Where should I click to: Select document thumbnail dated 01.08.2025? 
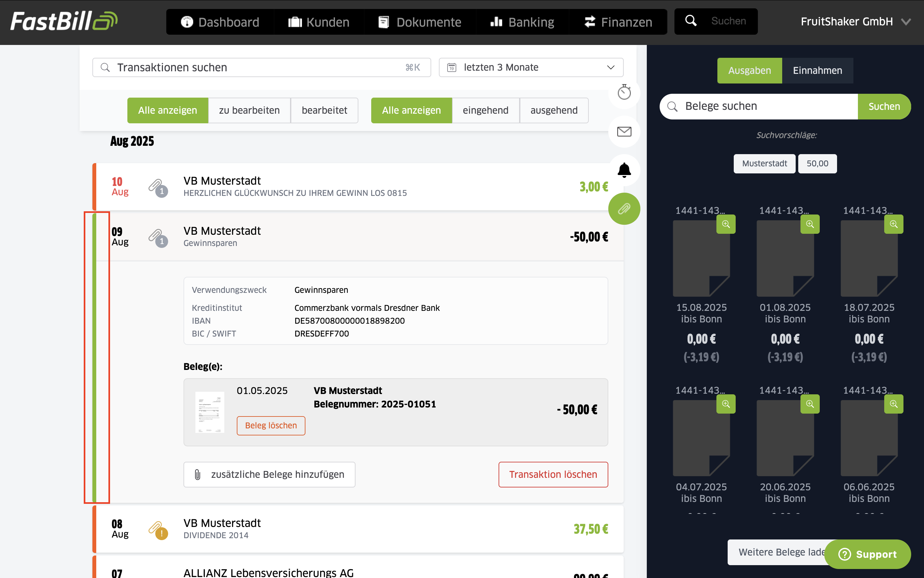[785, 258]
